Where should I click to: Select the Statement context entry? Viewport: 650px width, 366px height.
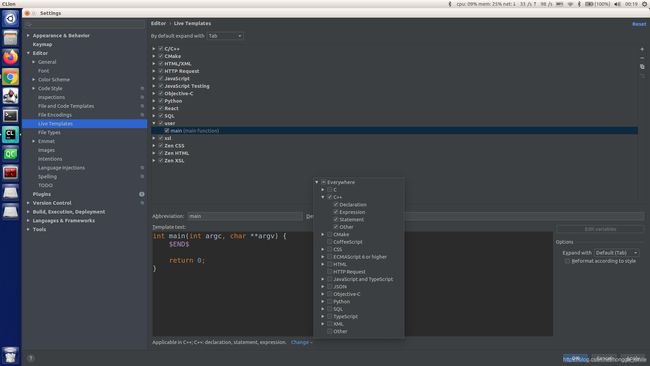coord(352,219)
